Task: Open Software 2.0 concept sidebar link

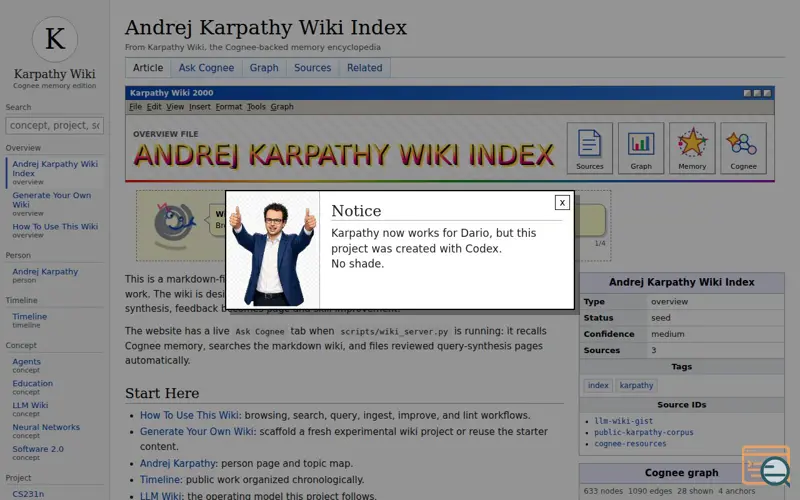Action: (x=38, y=449)
